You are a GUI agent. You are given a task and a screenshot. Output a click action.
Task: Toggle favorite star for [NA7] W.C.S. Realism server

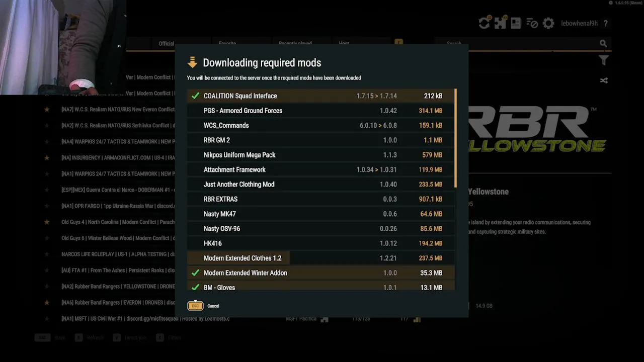point(47,110)
